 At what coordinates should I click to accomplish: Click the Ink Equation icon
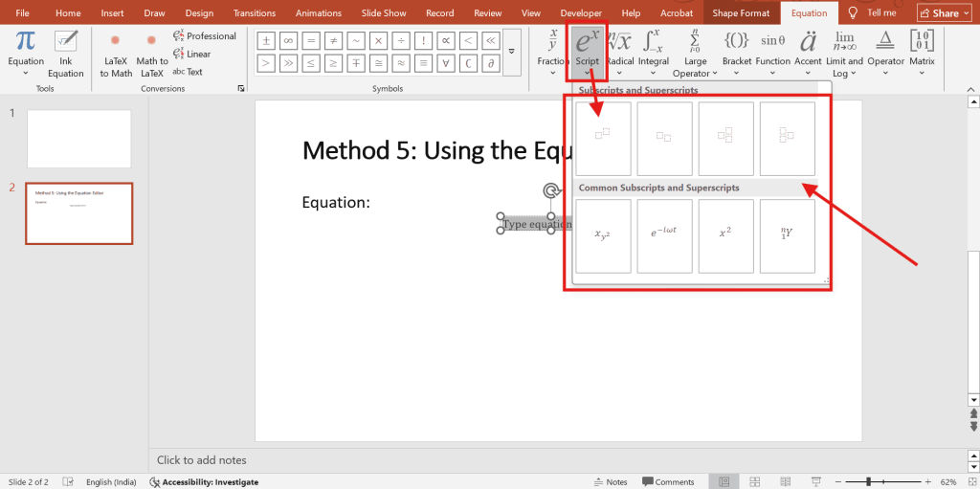coord(66,54)
